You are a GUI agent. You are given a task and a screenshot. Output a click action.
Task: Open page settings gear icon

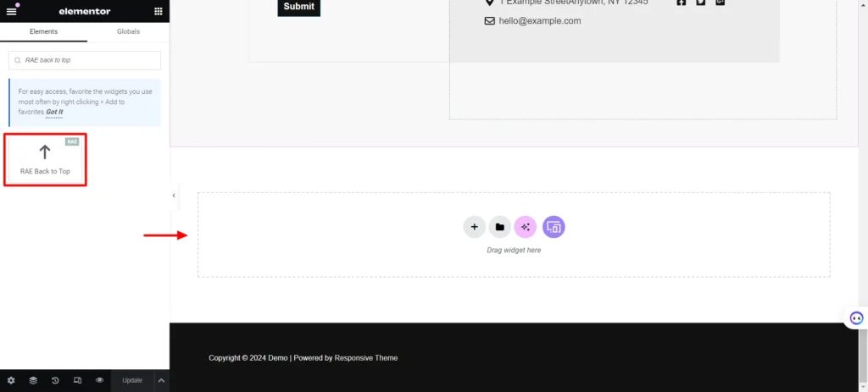(11, 380)
